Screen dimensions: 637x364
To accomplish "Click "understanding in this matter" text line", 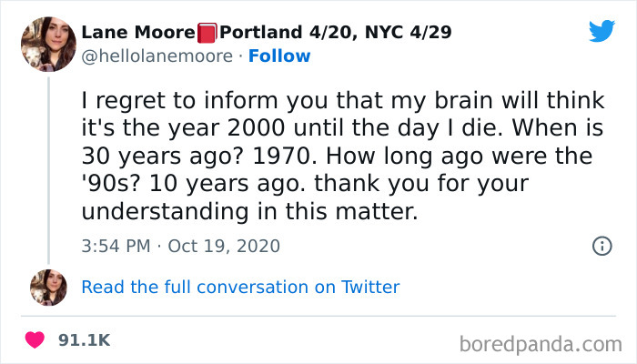I will [251, 213].
